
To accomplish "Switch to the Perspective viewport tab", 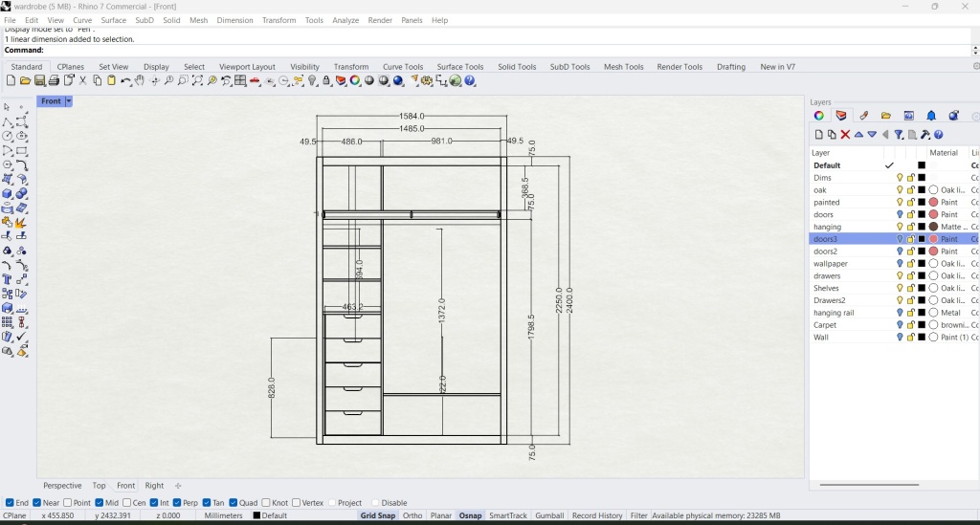I will (62, 486).
